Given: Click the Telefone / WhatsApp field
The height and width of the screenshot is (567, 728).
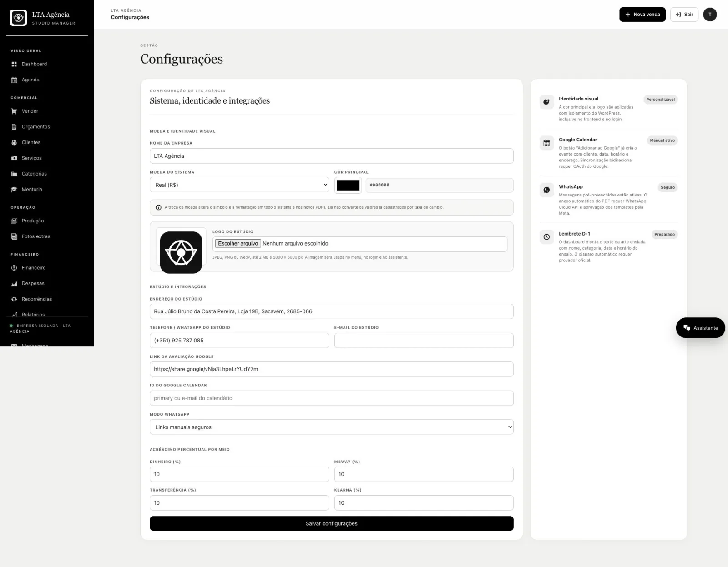Looking at the screenshot, I should coord(239,341).
